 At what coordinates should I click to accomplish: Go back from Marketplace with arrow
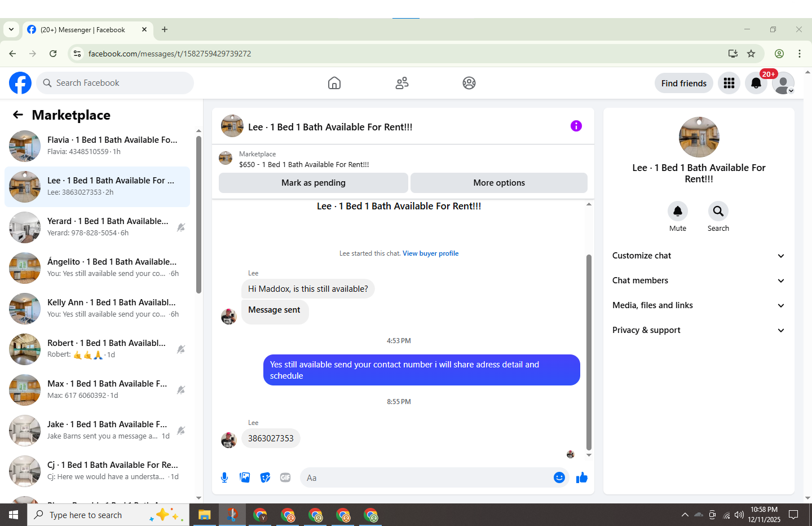tap(18, 115)
